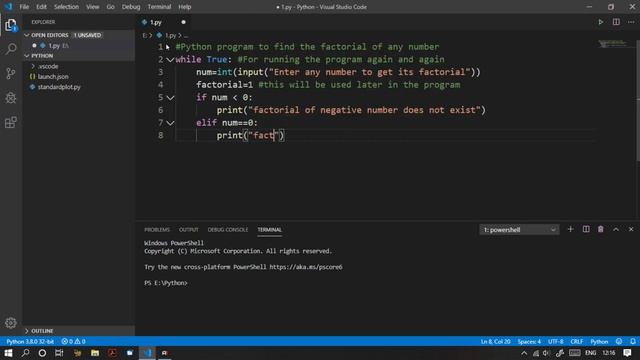Switch to VS Code taskbar icon
This screenshot has height=360, width=640.
[x=147, y=353]
